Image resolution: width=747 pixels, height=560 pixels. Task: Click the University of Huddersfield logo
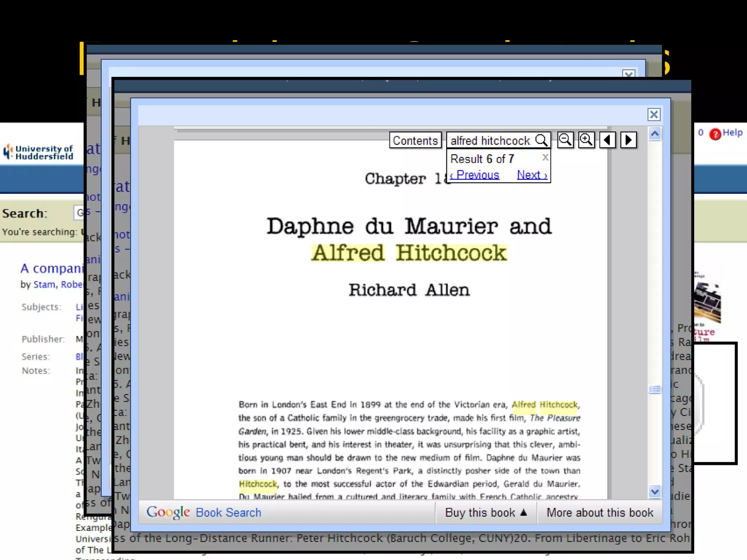pos(38,152)
